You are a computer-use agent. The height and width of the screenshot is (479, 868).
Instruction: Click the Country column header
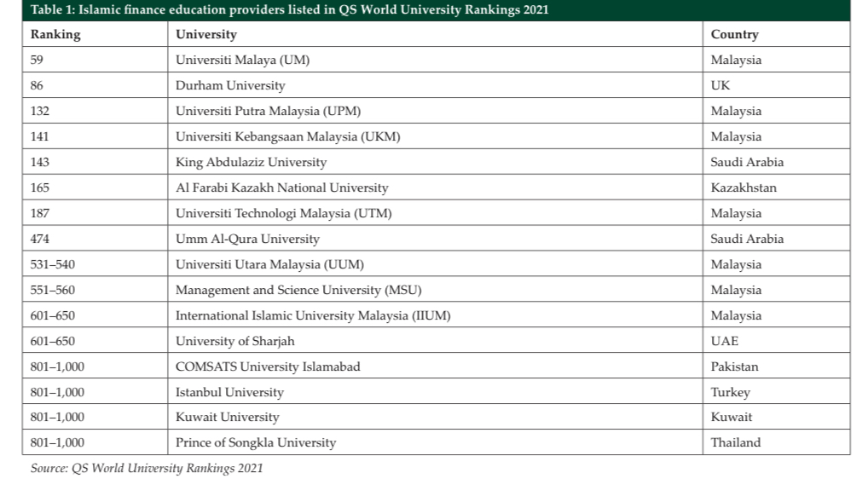click(734, 34)
